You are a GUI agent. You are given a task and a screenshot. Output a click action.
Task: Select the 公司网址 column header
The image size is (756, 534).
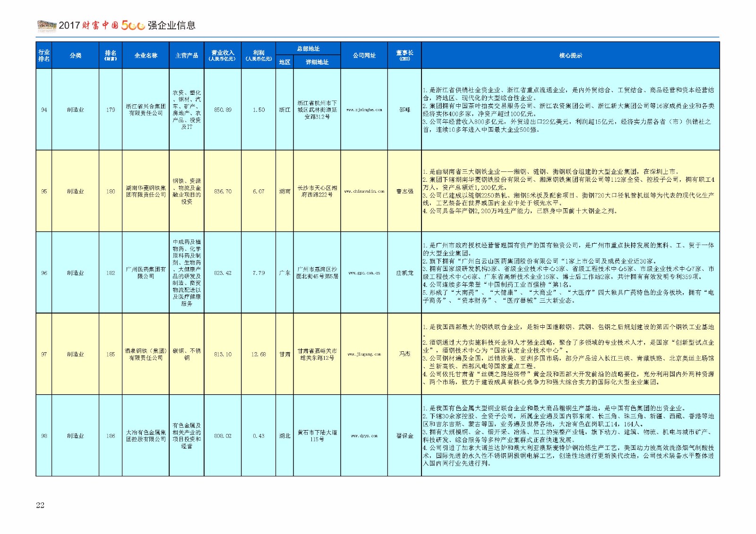coord(364,55)
